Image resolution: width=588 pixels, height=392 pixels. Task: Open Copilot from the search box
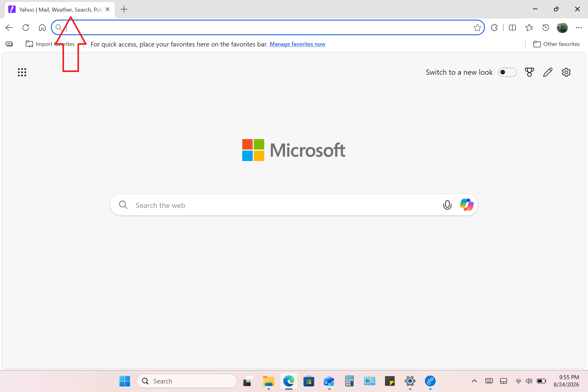(x=467, y=205)
